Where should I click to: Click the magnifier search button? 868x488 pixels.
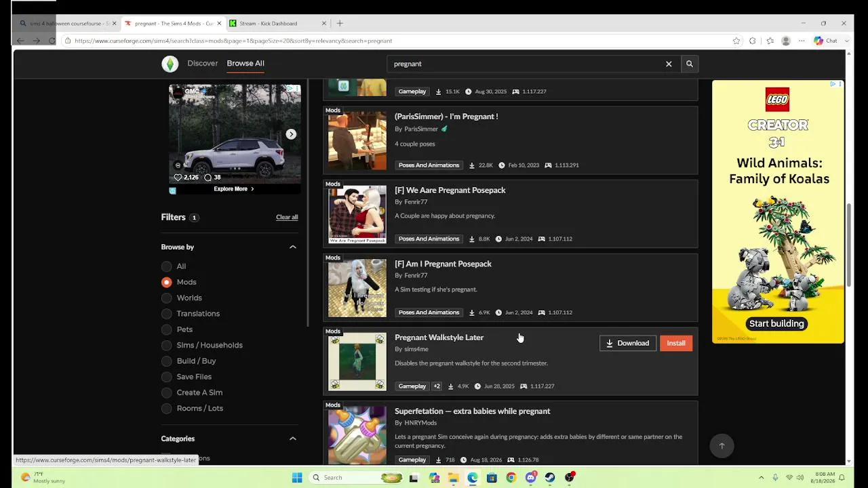(x=689, y=64)
